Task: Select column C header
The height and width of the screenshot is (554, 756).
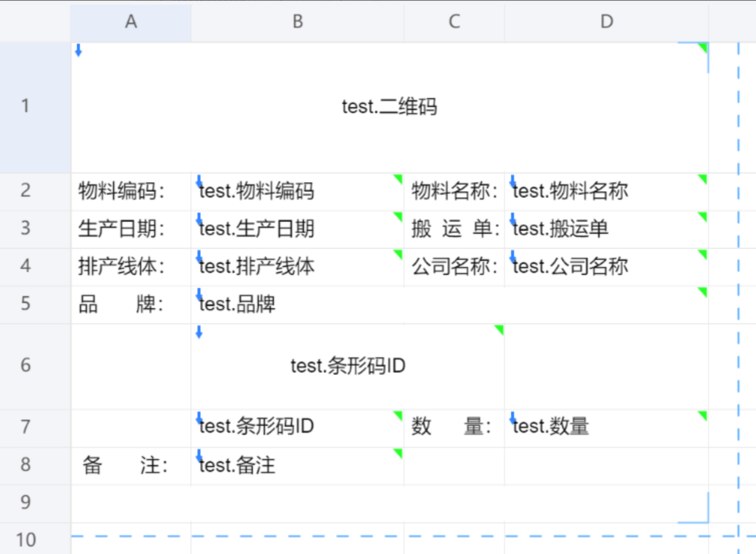Action: 454,22
